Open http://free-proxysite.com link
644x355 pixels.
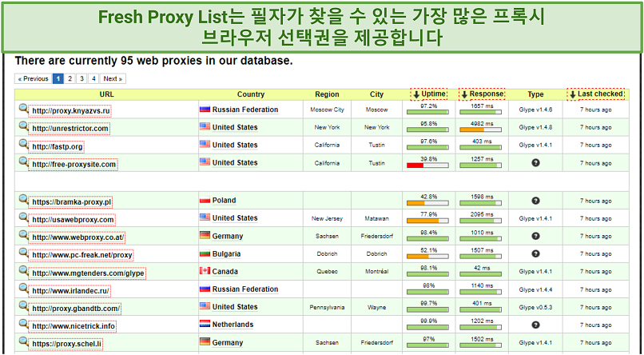(x=74, y=165)
